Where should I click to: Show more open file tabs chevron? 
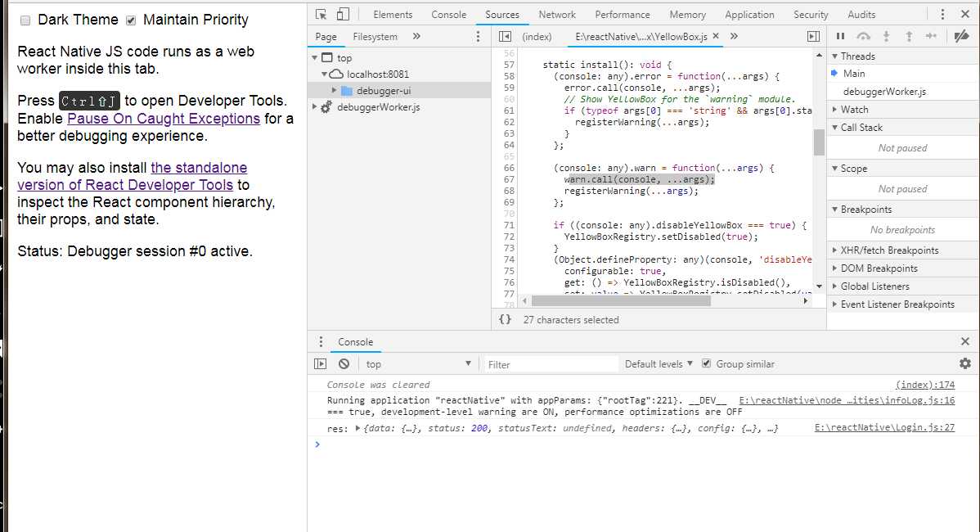734,36
